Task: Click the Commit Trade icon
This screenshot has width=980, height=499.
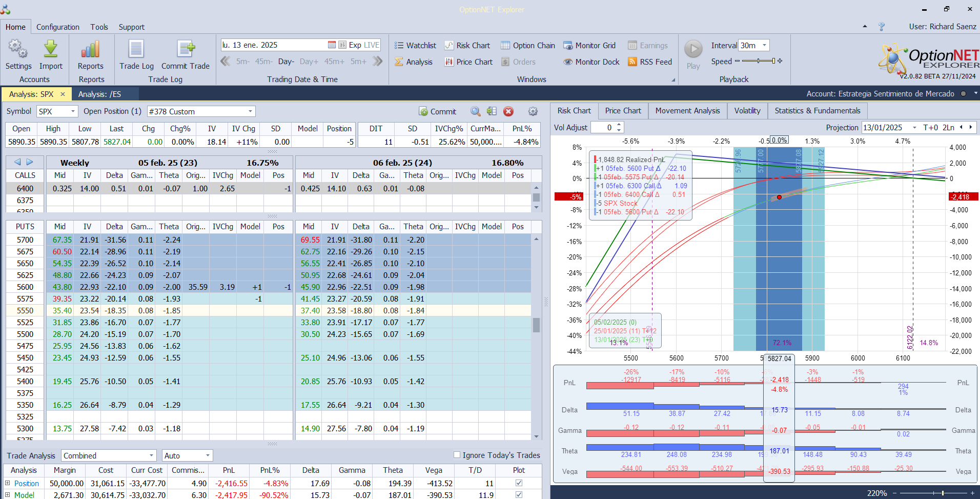Action: [186, 49]
